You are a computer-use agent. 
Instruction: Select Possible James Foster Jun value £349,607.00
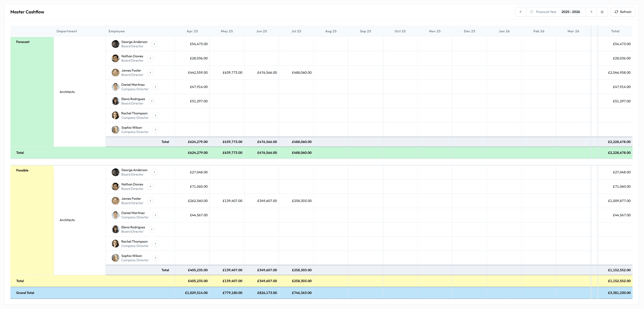point(267,201)
